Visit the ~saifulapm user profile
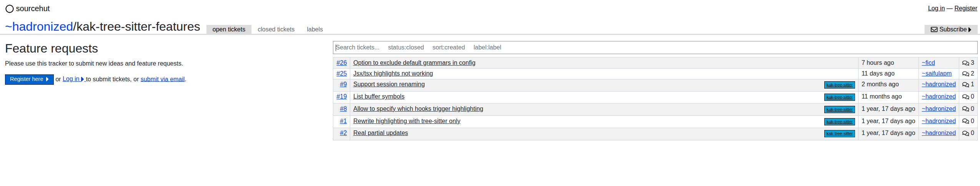980x186 pixels. (x=937, y=74)
